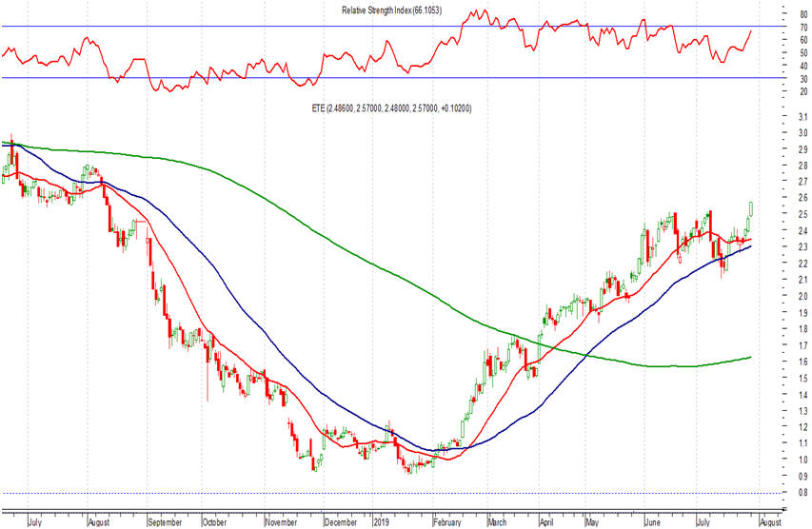
Task: Select the 'July' label at left of time axis
Action: click(34, 521)
